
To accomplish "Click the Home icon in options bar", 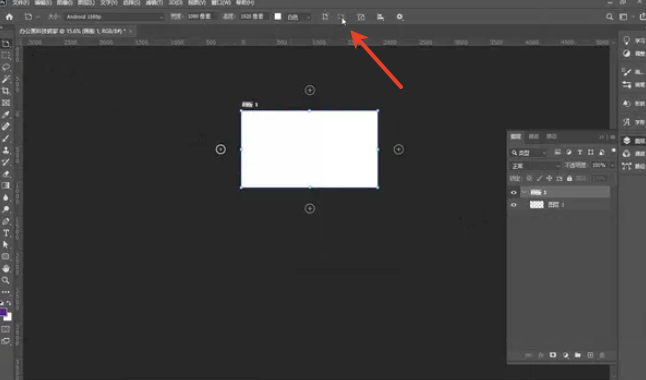I will click(x=9, y=17).
